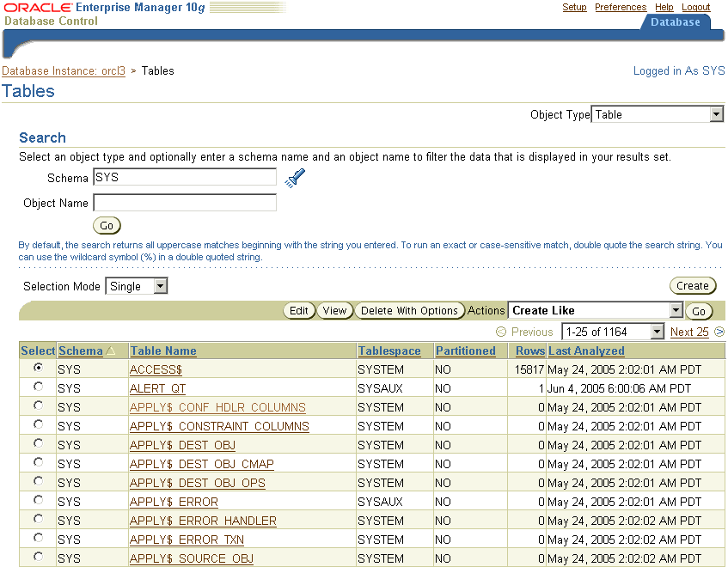Switch to the Database tab
This screenshot has width=728, height=567.
676,22
